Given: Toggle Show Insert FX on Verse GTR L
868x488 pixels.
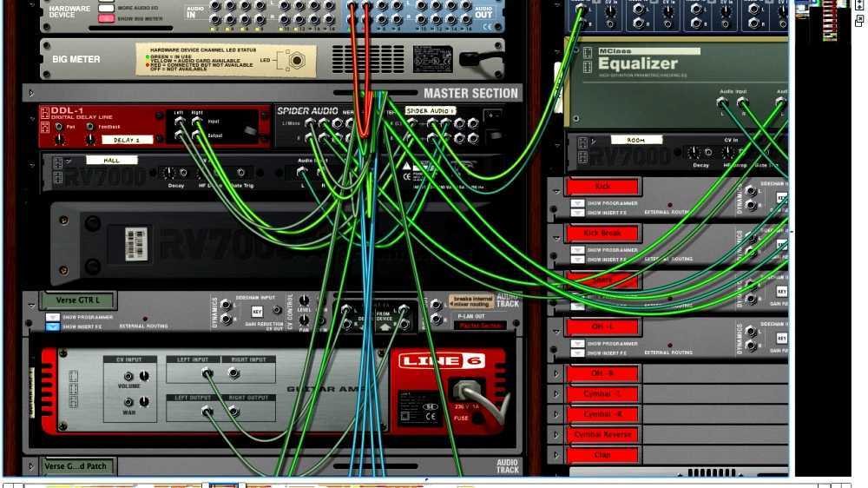Looking at the screenshot, I should pyautogui.click(x=53, y=326).
